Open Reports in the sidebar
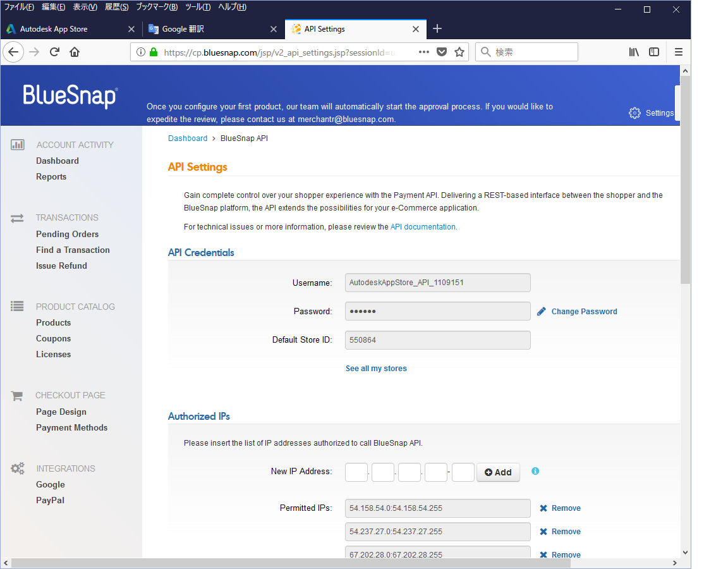The height and width of the screenshot is (569, 728). (51, 176)
